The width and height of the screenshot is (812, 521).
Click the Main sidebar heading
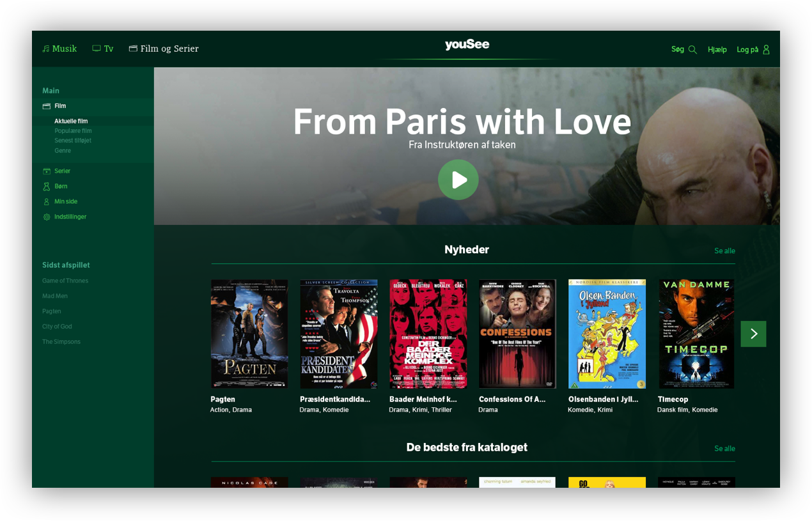point(51,91)
